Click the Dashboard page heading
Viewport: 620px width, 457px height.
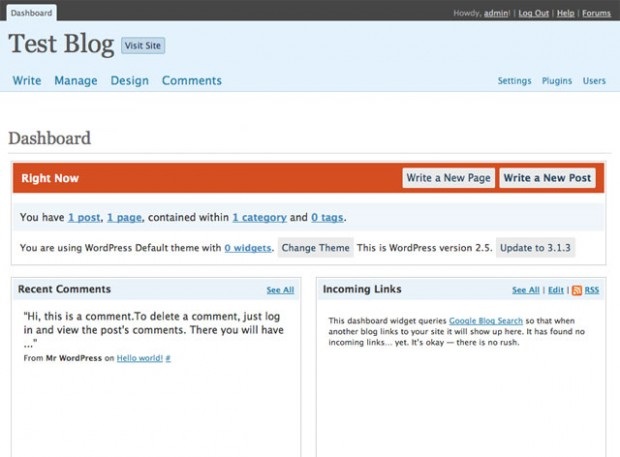click(50, 138)
